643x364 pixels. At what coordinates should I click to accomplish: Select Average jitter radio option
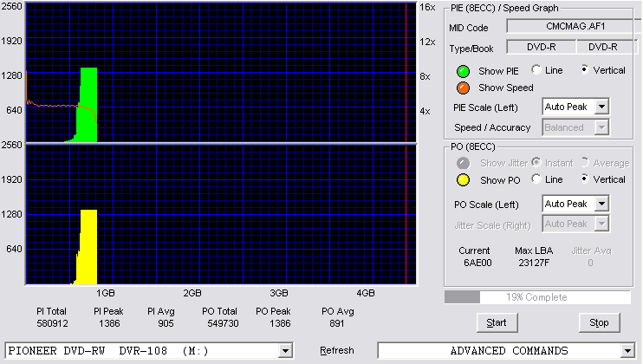click(585, 162)
